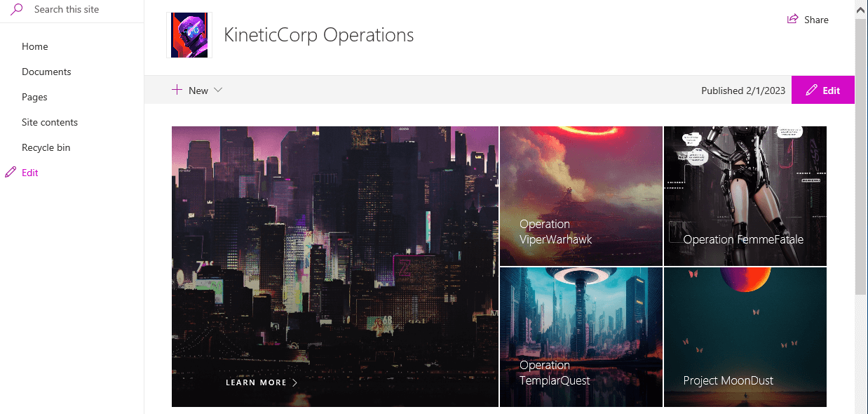
Task: Expand the New dropdown chevron
Action: pos(218,90)
